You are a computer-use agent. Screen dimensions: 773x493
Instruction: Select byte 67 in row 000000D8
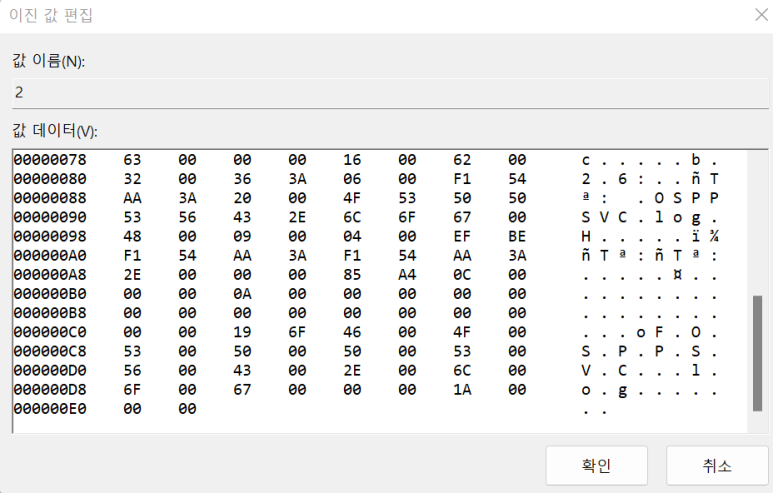click(242, 390)
